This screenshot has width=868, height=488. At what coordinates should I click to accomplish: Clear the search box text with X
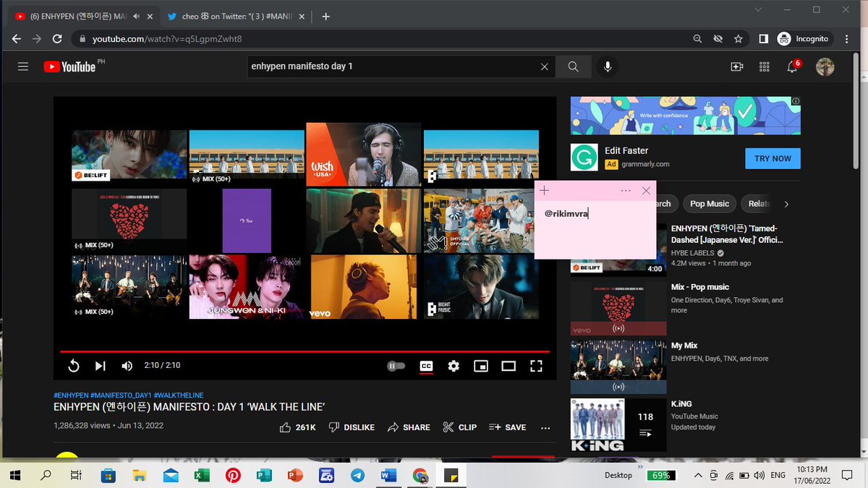click(545, 67)
